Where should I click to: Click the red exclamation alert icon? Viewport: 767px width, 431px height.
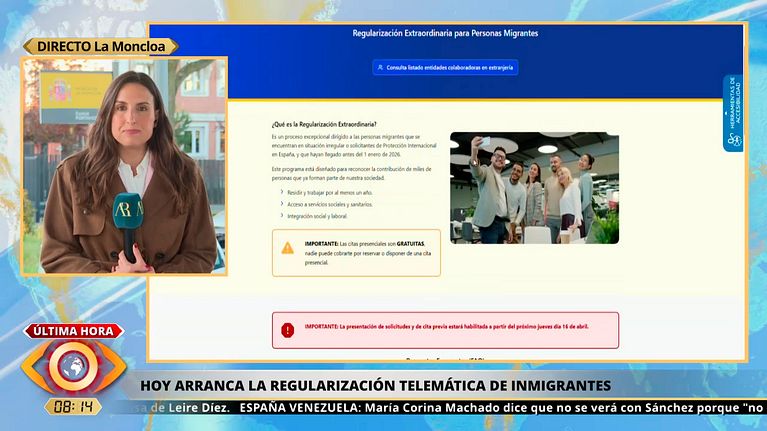point(288,329)
